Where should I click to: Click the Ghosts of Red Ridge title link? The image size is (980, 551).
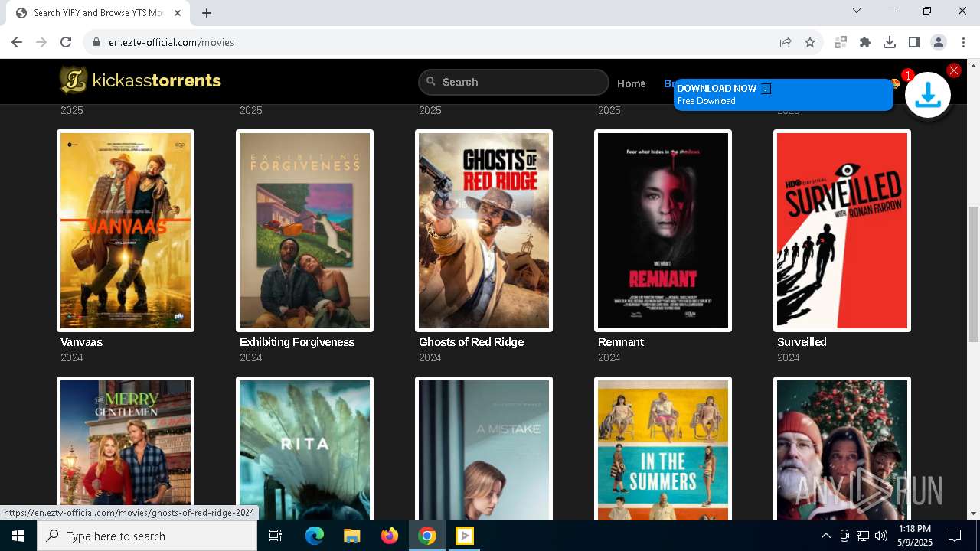pyautogui.click(x=471, y=342)
